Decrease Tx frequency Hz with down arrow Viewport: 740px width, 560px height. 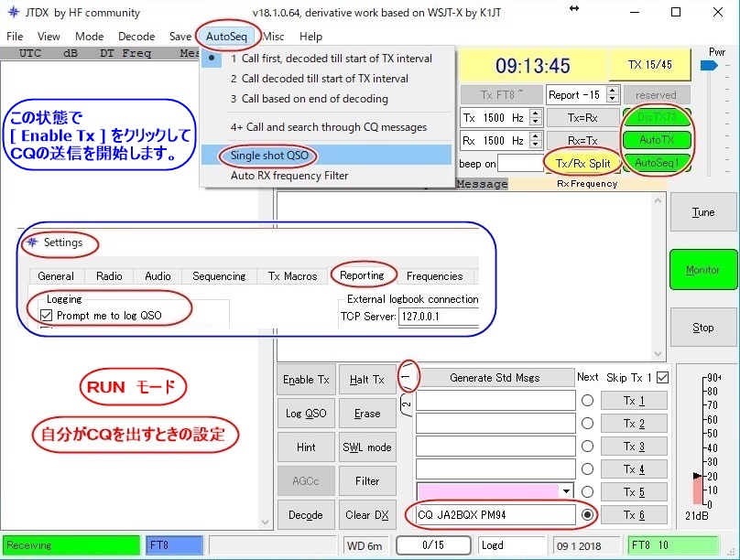535,122
